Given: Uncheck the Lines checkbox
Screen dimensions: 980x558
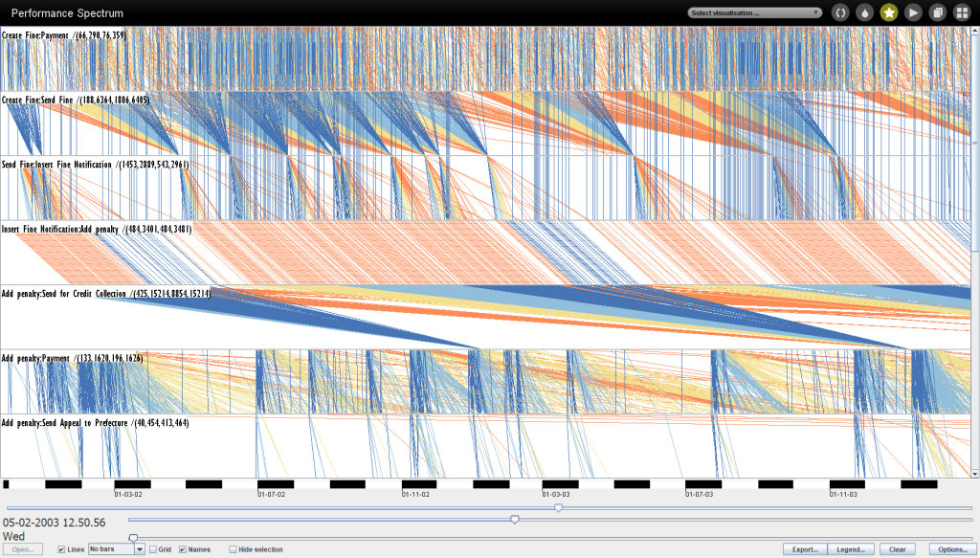Looking at the screenshot, I should tap(62, 549).
